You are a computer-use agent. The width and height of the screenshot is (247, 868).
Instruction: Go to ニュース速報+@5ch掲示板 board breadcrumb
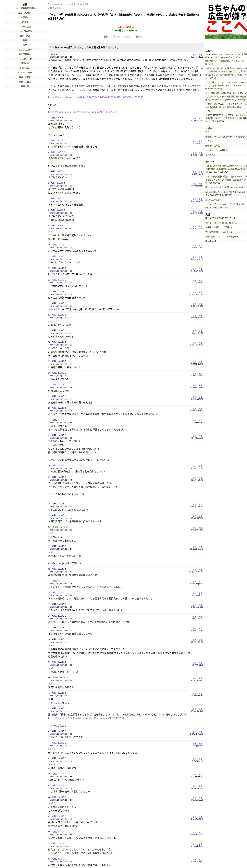pos(76,4)
